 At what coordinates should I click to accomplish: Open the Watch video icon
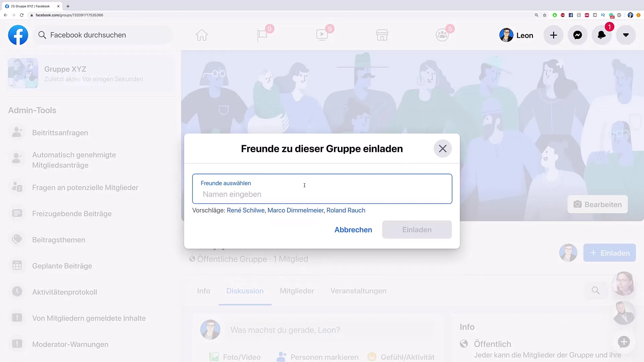322,35
